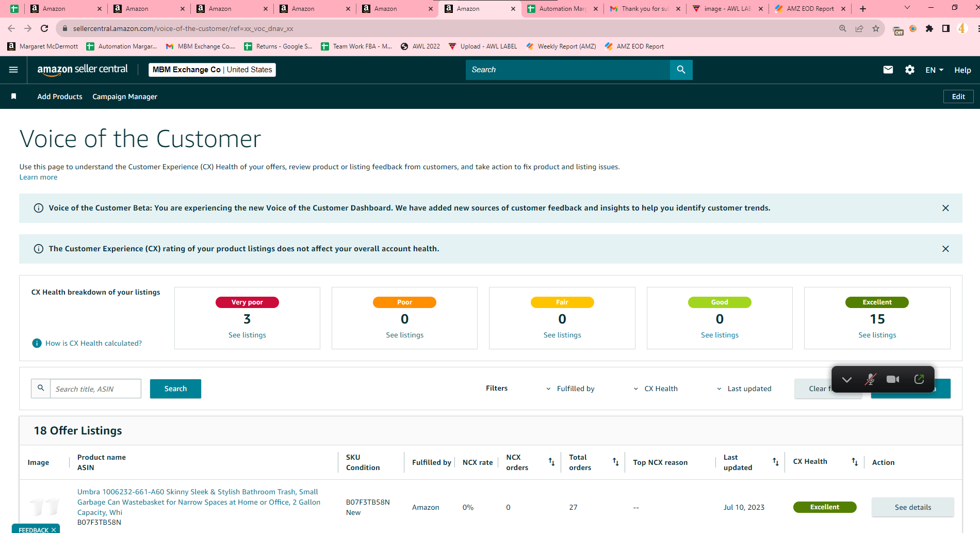Open the AWL 2022 bookmark
This screenshot has width=980, height=533.
pyautogui.click(x=420, y=46)
